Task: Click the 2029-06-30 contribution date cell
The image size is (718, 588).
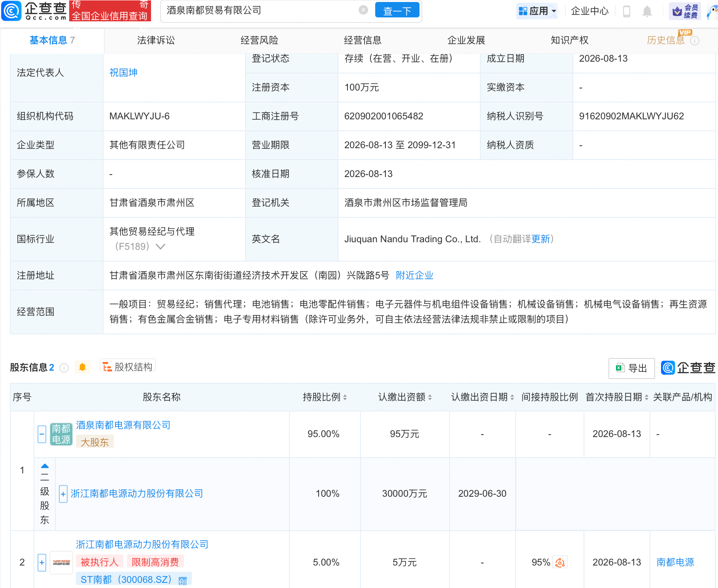Action: [x=482, y=494]
